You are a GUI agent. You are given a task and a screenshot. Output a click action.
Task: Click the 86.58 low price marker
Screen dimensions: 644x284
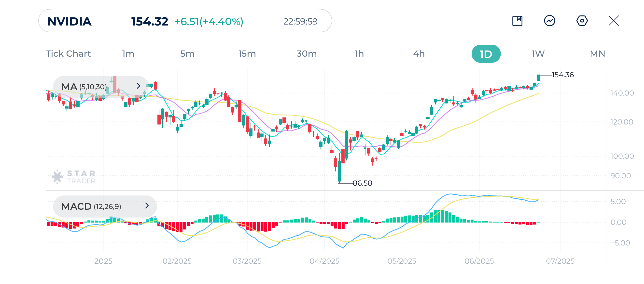click(362, 183)
